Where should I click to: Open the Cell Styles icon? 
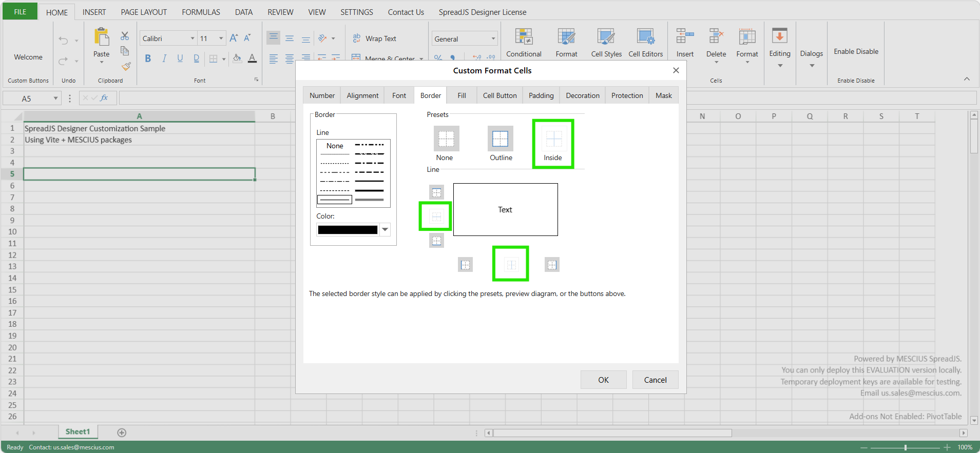pyautogui.click(x=606, y=36)
